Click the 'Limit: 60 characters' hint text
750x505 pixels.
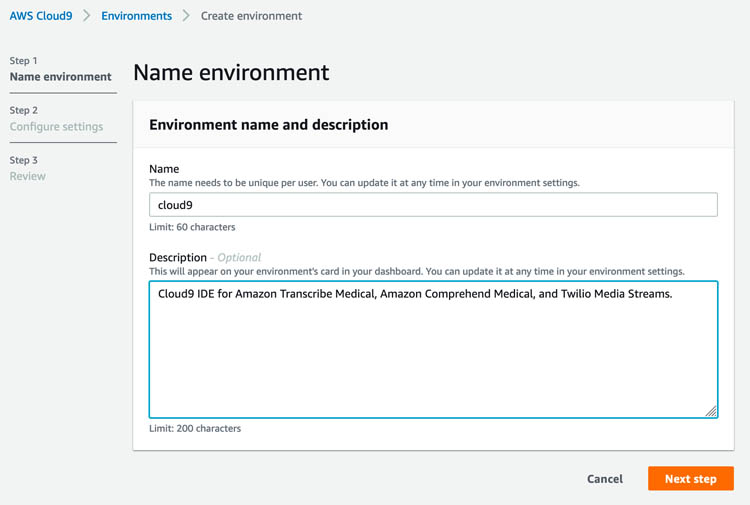pyautogui.click(x=192, y=227)
